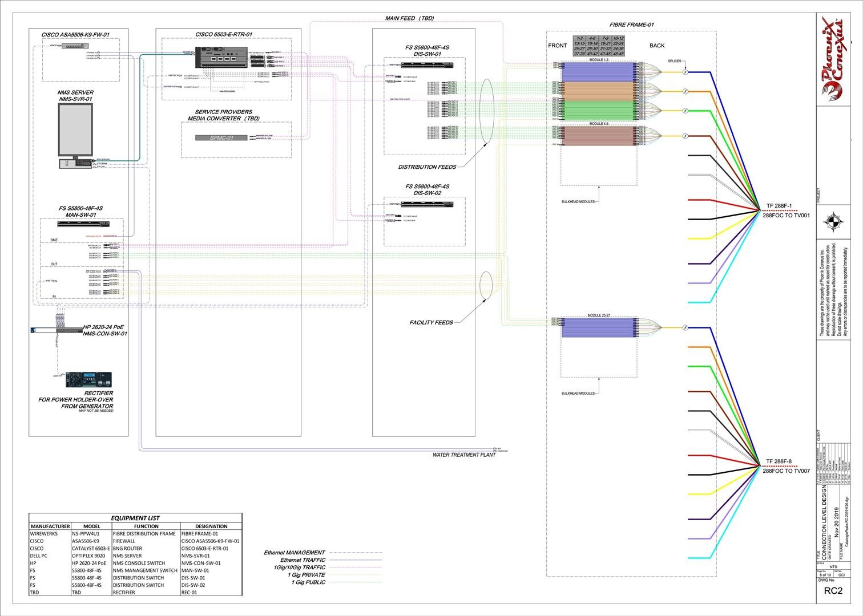
Task: Select the purple Module 25-27 fibre block
Action: [x=599, y=327]
